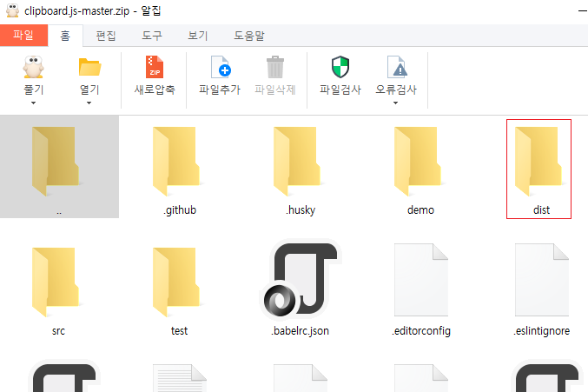
Task: Select the .husky folder
Action: tap(297, 162)
